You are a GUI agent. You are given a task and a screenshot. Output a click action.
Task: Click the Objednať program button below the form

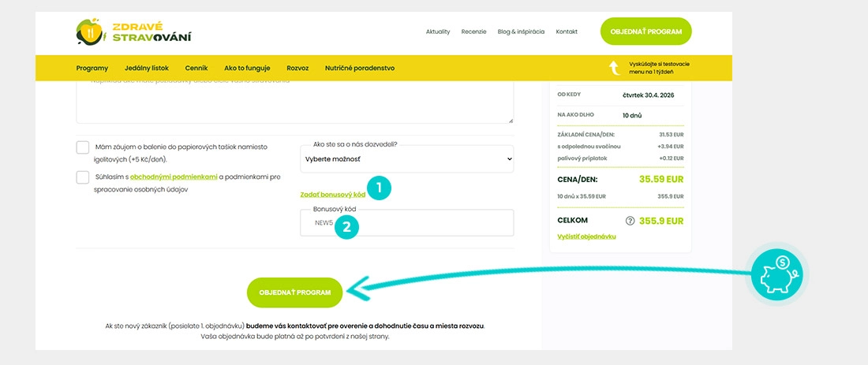pyautogui.click(x=294, y=292)
